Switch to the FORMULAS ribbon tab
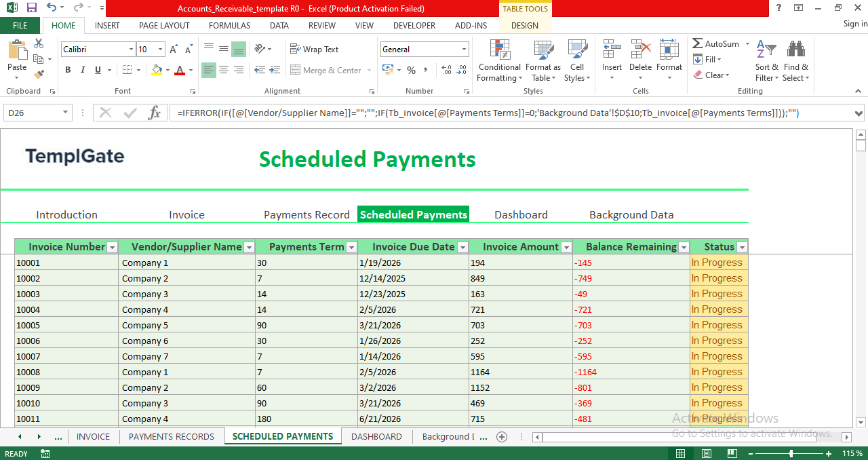The width and height of the screenshot is (868, 460). click(229, 26)
